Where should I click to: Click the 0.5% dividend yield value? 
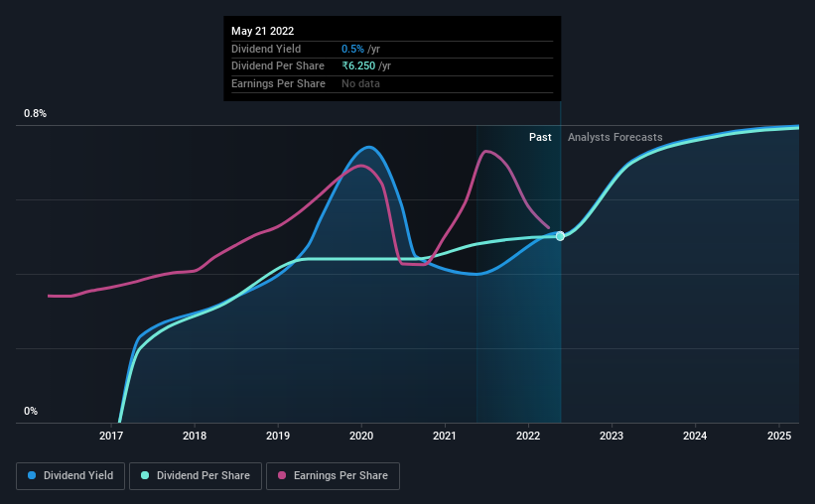tap(352, 49)
